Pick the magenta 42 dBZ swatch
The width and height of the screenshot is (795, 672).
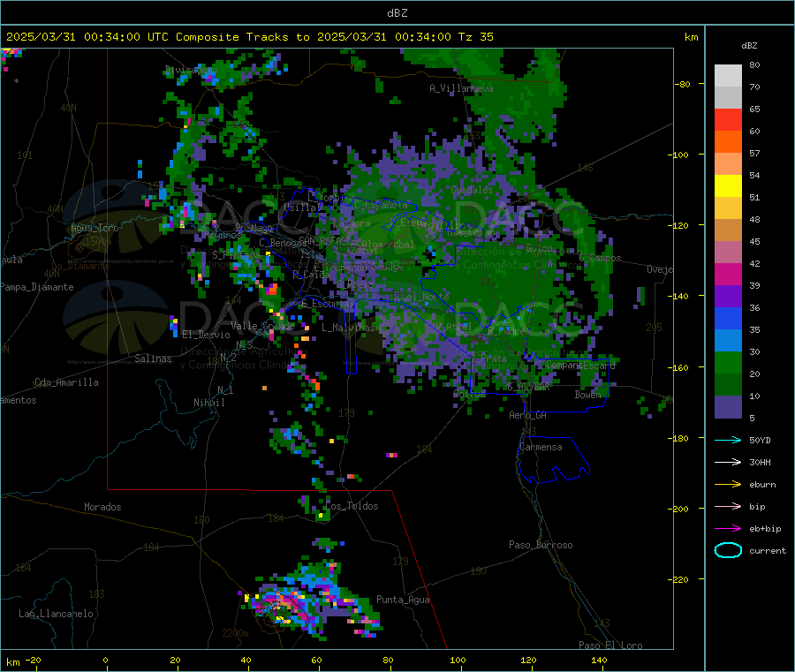[728, 274]
